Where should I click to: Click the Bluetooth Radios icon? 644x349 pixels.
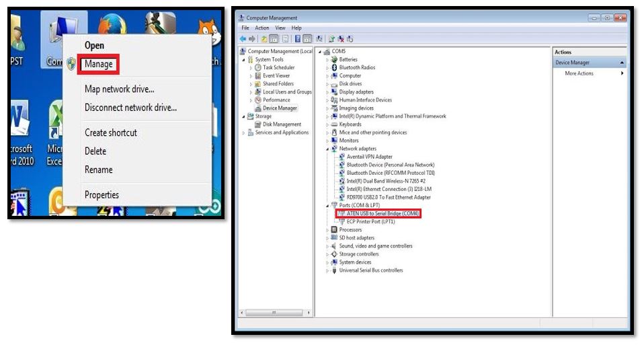coord(334,67)
